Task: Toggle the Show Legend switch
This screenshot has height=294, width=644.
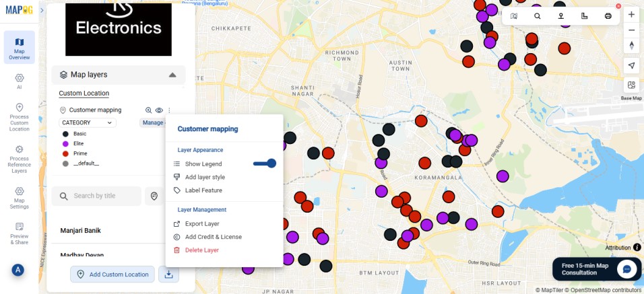Action: pos(265,163)
